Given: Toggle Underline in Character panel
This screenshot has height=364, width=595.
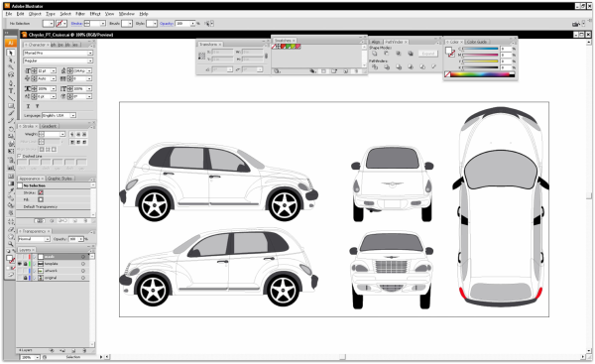Looking at the screenshot, I should point(28,106).
